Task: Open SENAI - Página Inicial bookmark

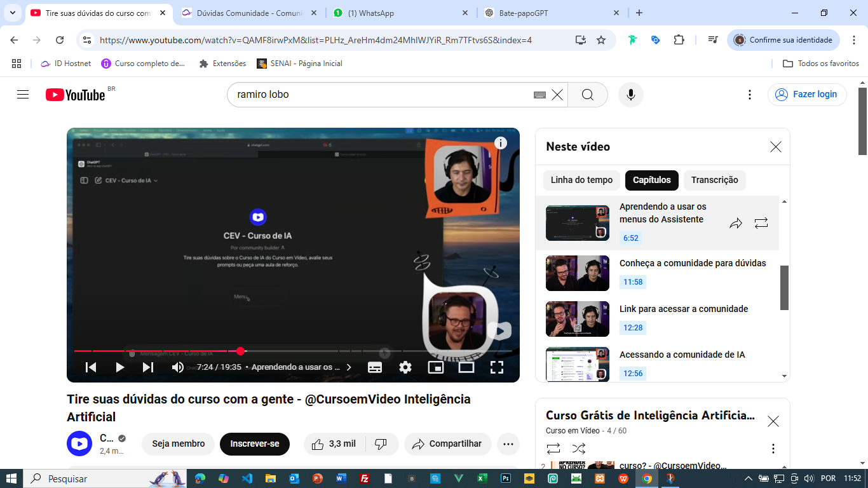Action: 300,64
